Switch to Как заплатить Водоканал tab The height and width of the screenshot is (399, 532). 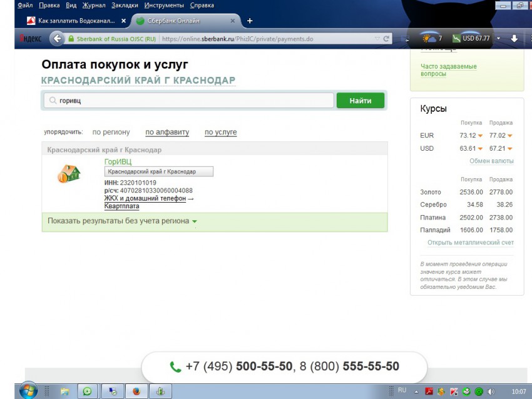76,21
